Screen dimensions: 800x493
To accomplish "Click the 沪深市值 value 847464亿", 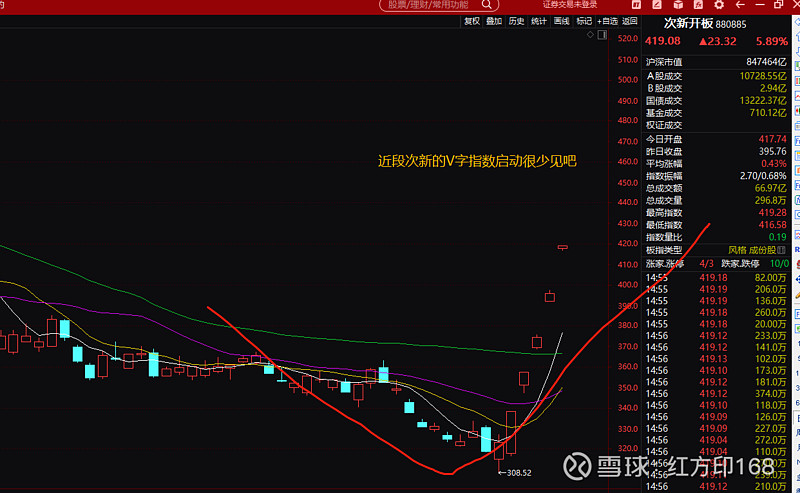I will click(766, 62).
